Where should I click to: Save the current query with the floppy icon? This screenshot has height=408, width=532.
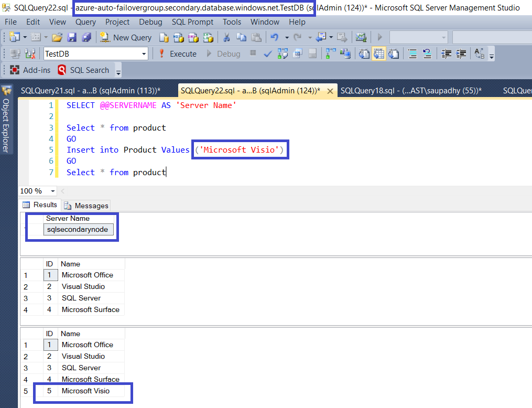click(72, 37)
